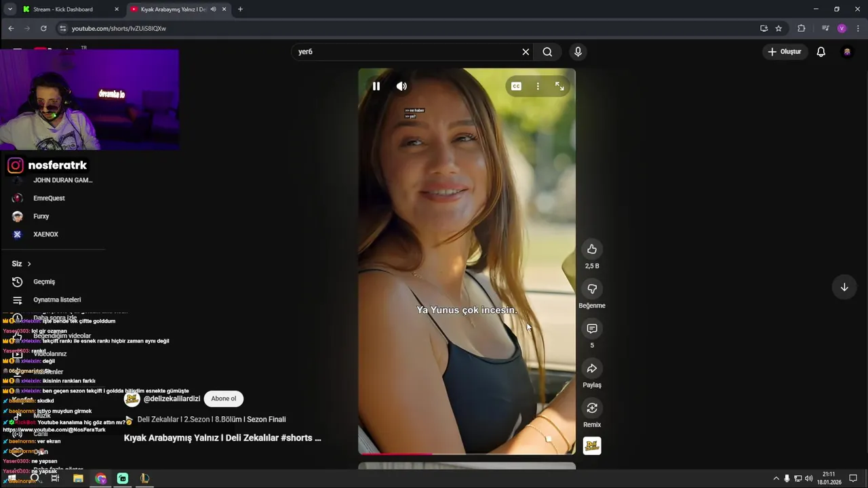Click the Kick green taskbar icon
The width and height of the screenshot is (868, 488).
click(x=123, y=479)
